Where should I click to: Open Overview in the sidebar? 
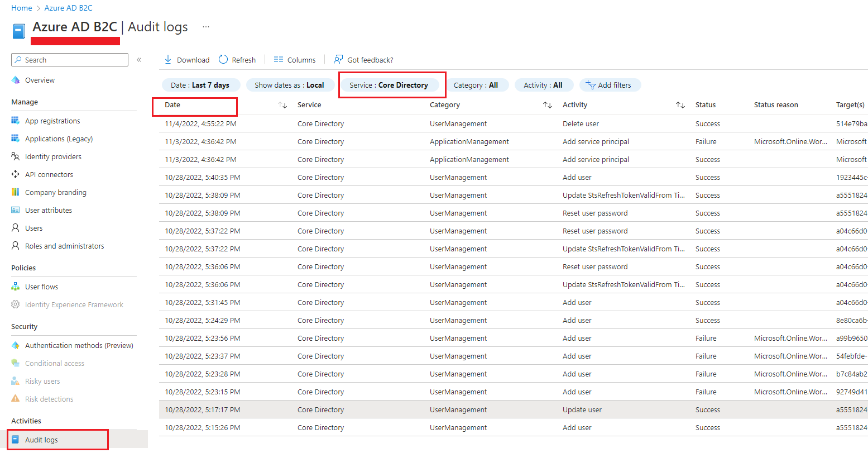[x=40, y=80]
